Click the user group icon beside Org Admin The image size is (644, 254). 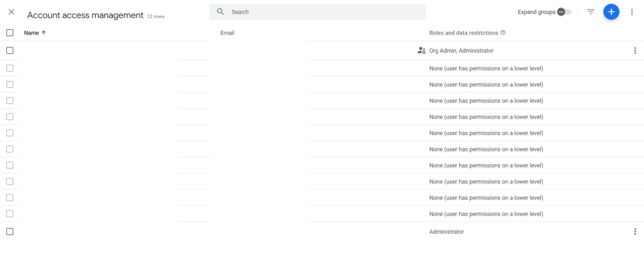click(x=421, y=50)
